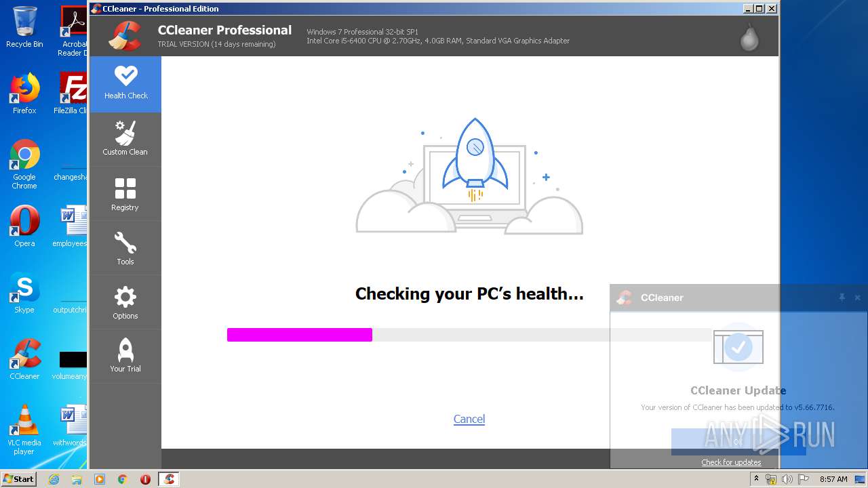Select the CCleaner desktop shortcut
The image size is (868, 488).
[x=24, y=359]
